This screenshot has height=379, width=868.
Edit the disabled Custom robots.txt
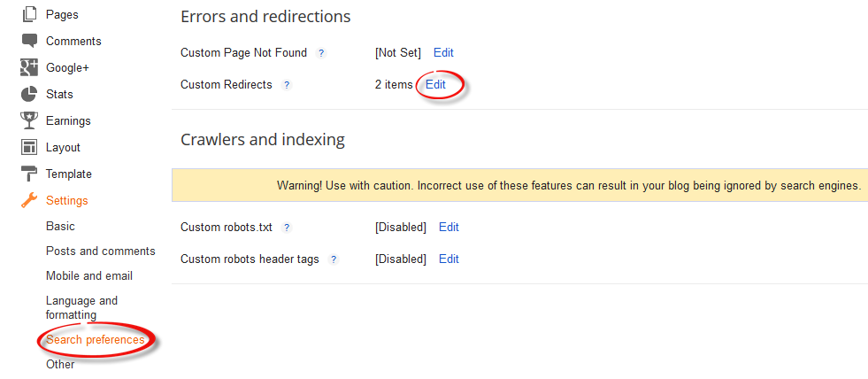pos(449,228)
